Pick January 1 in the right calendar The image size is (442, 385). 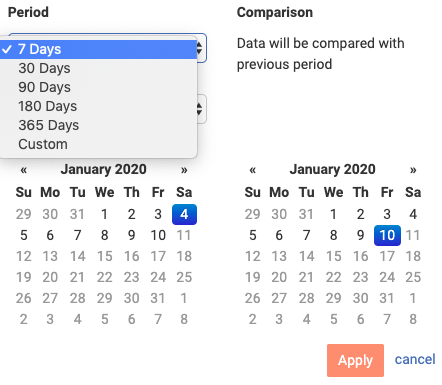tap(333, 214)
